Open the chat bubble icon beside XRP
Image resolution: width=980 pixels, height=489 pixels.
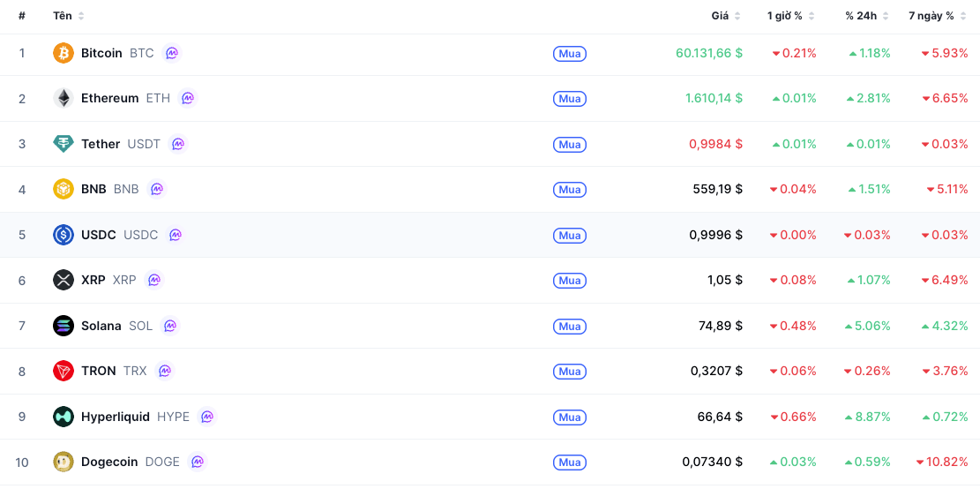153,280
